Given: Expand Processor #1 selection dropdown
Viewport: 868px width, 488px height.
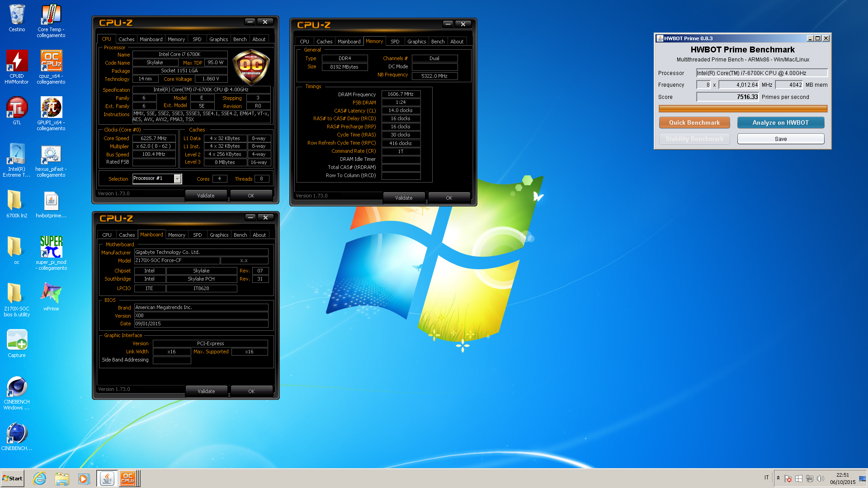Looking at the screenshot, I should [178, 178].
